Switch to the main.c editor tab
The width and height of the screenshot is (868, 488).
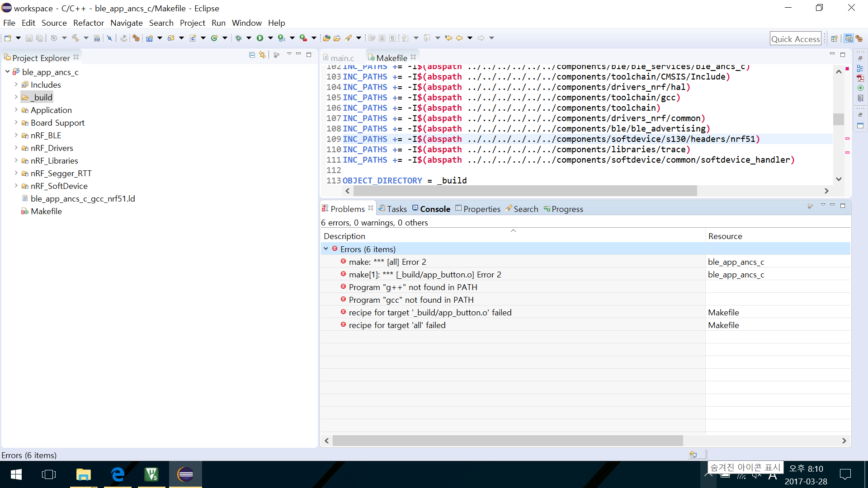click(x=338, y=58)
